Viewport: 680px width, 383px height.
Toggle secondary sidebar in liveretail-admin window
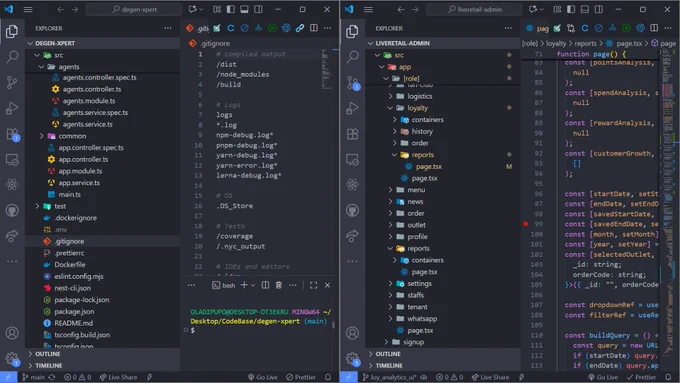point(599,9)
